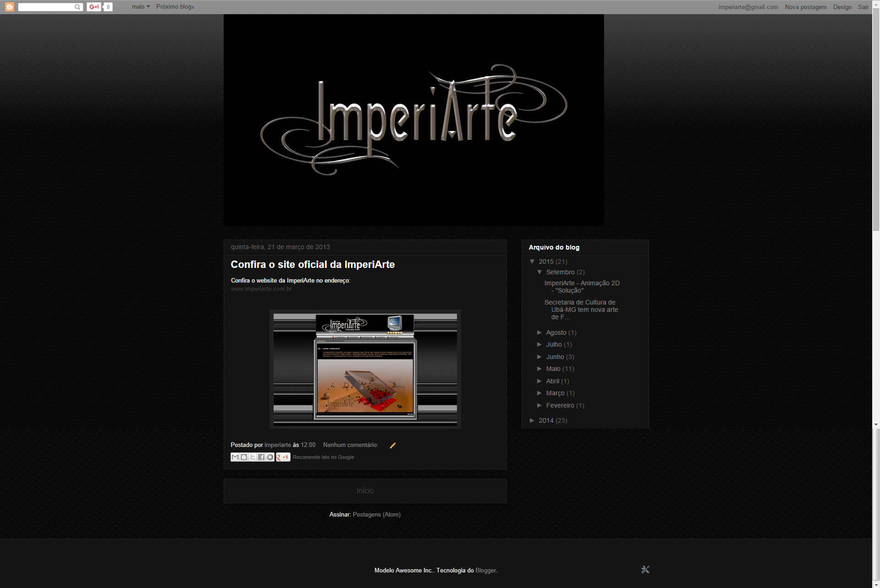
Task: Click the page vertical scrollbar thumb
Action: pyautogui.click(x=876, y=119)
